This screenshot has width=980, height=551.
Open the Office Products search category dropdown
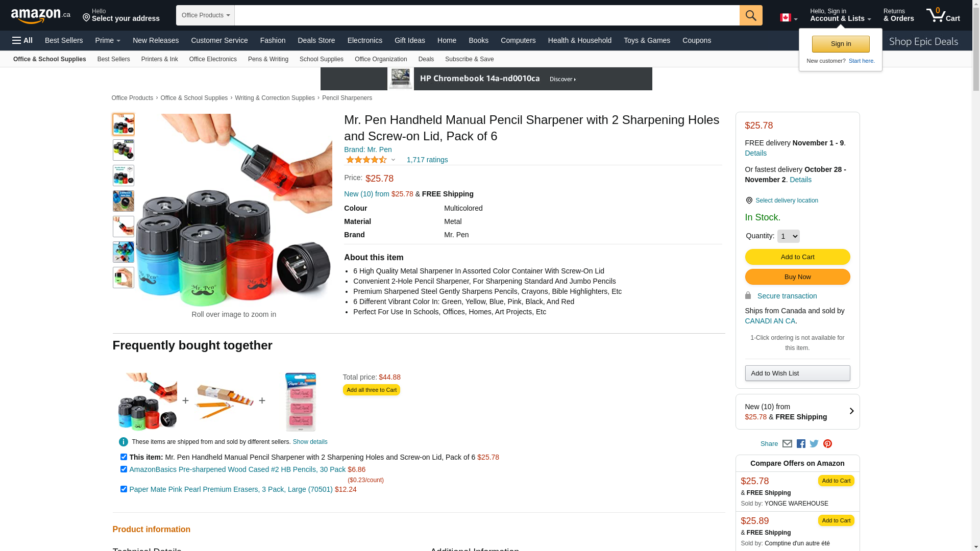click(x=205, y=15)
